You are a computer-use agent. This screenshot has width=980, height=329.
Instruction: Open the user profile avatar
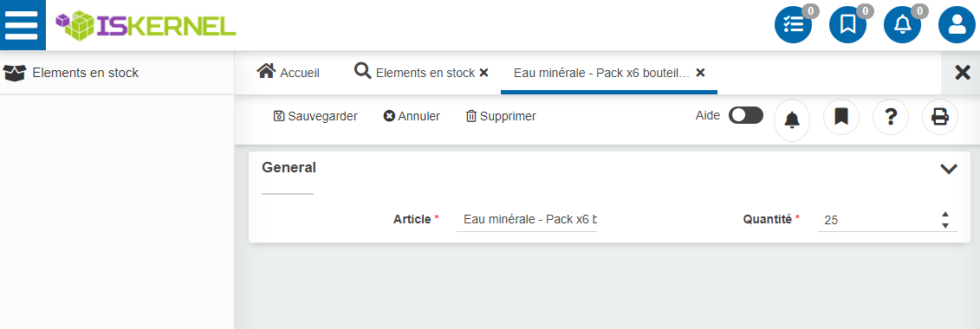[x=957, y=25]
